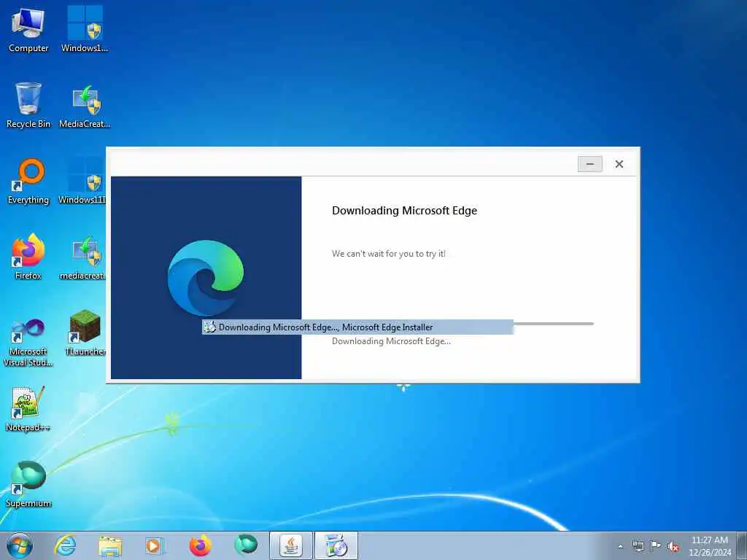Select the Windows1... desktop icon in top row
Screen dimensions: 747x560
click(x=85, y=29)
